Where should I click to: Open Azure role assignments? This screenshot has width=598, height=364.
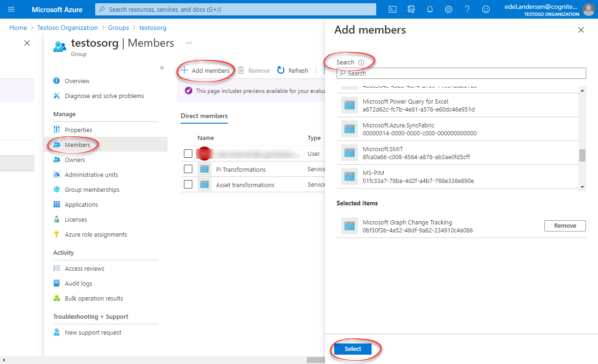[96, 234]
